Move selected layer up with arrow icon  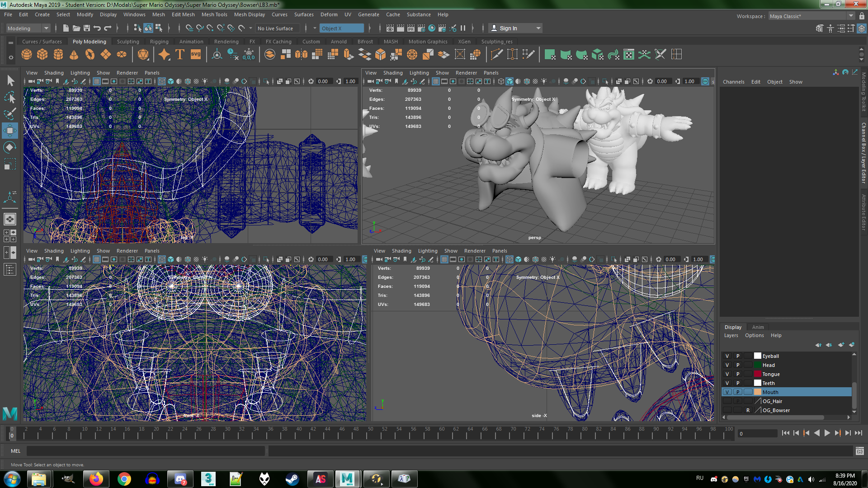click(x=818, y=345)
